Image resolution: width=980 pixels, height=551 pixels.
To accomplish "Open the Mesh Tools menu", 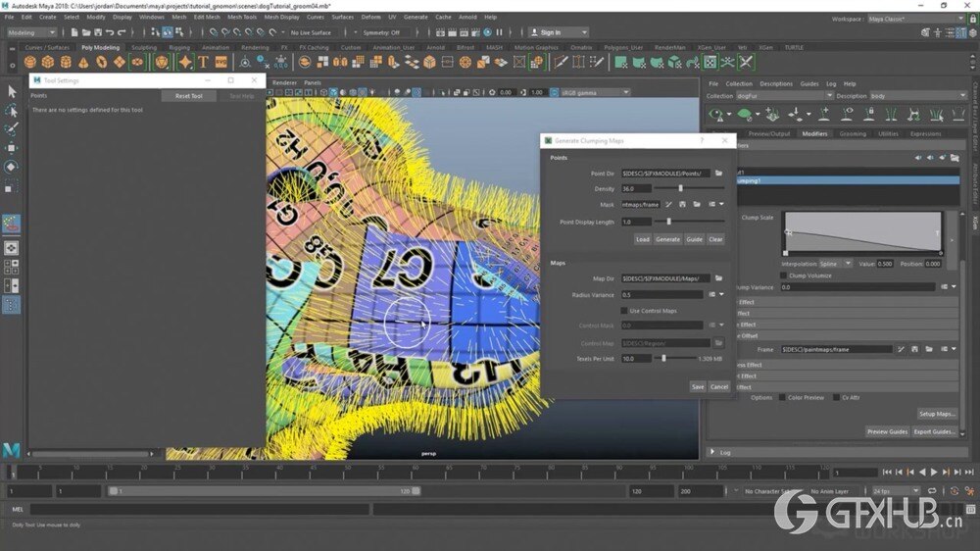I will (242, 17).
